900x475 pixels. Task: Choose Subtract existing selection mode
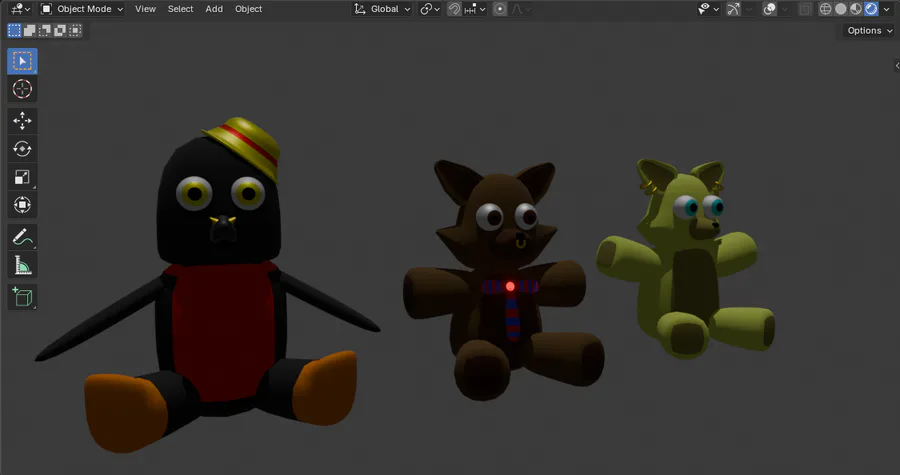[x=45, y=30]
